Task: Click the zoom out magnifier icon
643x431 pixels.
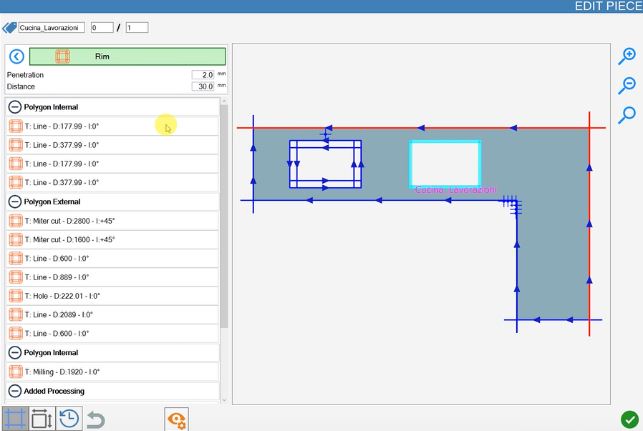Action: tap(627, 85)
